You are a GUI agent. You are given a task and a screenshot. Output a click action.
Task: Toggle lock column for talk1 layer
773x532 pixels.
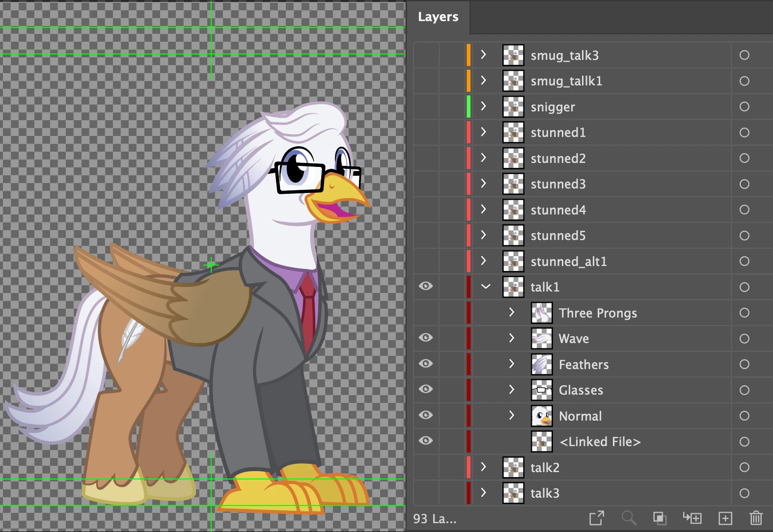451,287
